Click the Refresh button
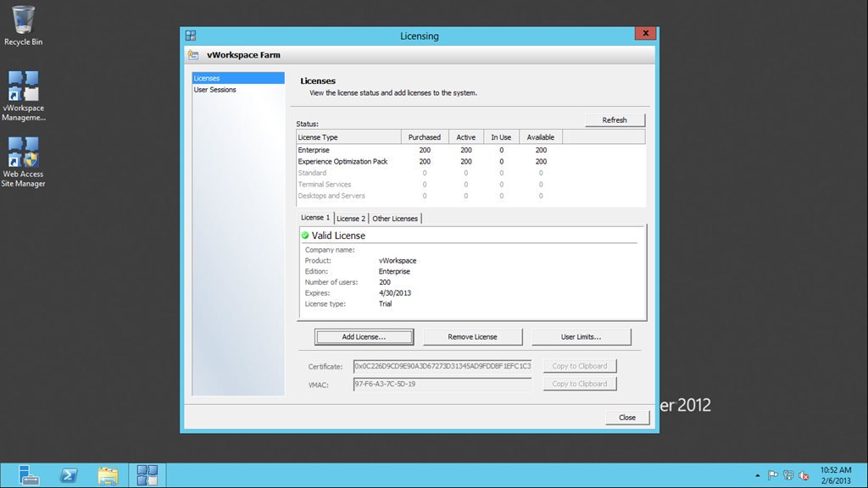The width and height of the screenshot is (868, 488). pos(615,120)
